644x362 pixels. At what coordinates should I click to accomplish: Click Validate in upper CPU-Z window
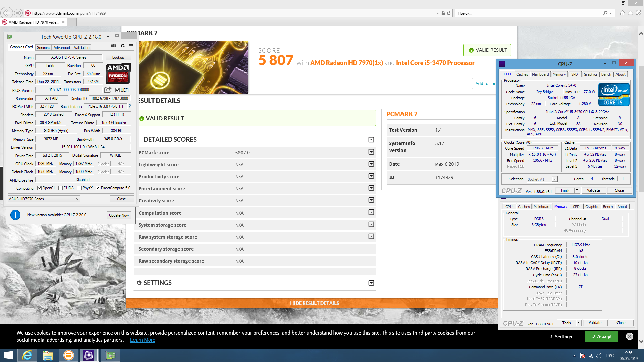(593, 190)
